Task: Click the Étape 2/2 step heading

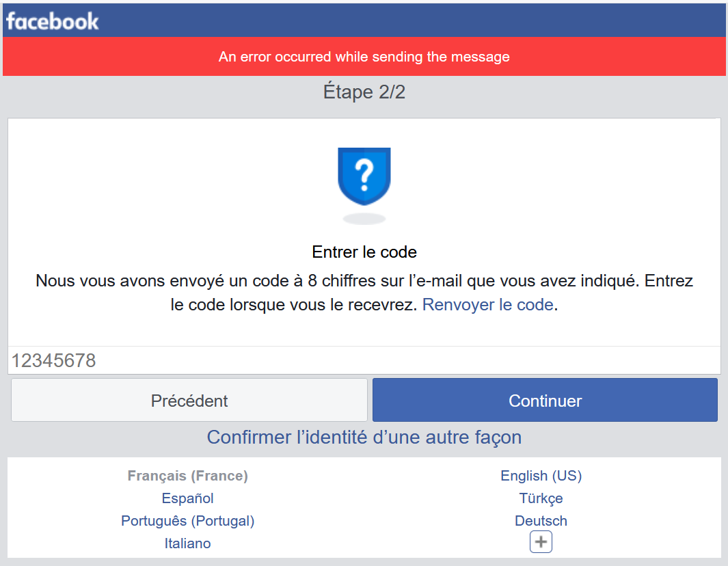Action: coord(364,92)
